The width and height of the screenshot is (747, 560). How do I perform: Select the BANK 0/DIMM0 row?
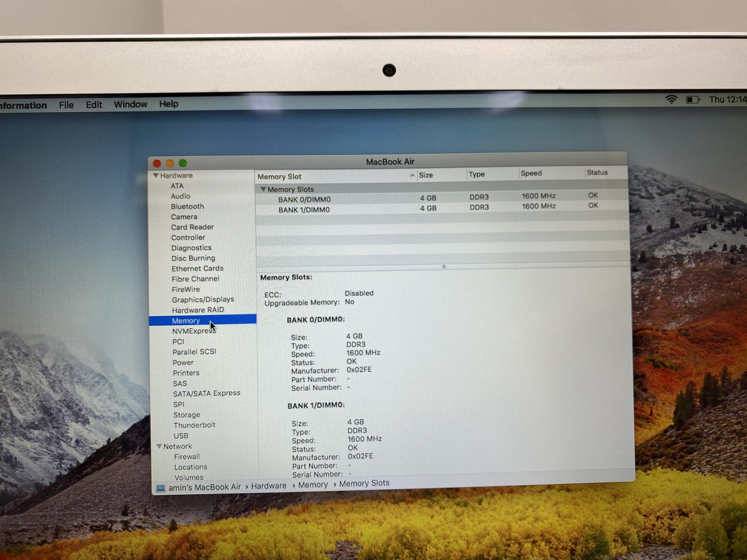441,198
